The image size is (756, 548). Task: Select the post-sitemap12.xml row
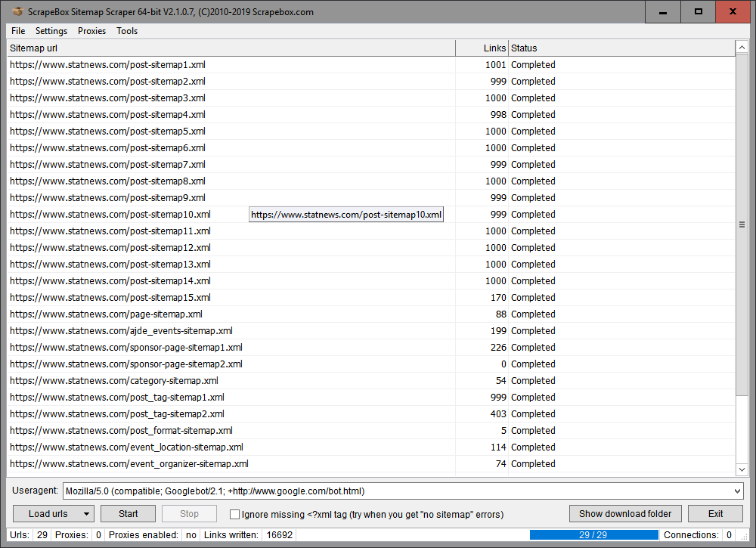point(371,248)
